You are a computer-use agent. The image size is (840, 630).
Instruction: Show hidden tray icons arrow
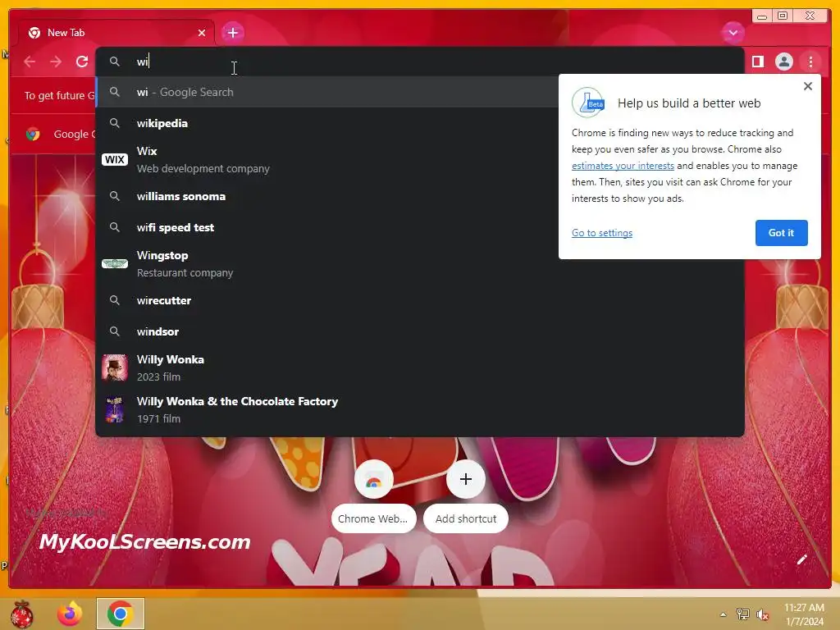tap(724, 614)
